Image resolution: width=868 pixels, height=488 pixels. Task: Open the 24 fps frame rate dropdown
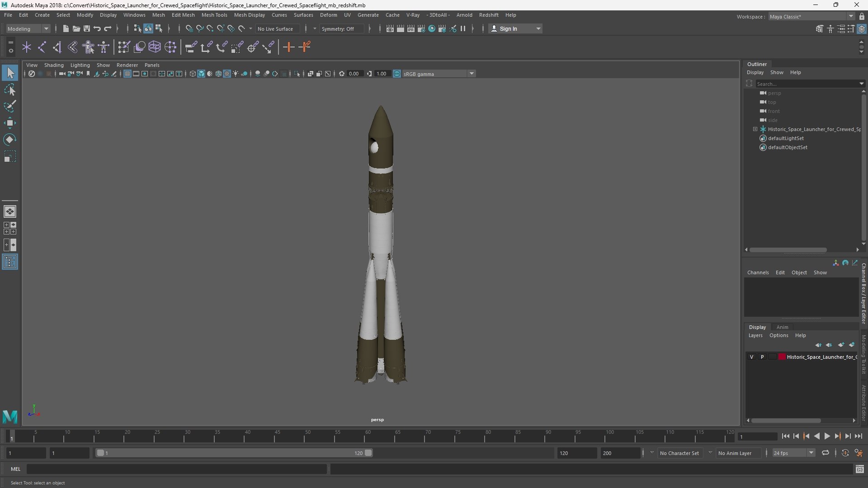click(x=793, y=453)
